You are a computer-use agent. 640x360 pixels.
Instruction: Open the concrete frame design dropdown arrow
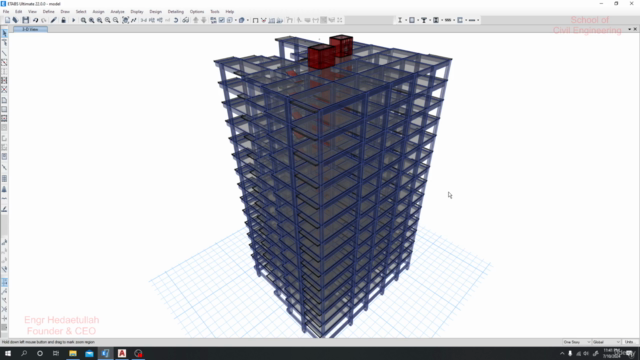418,20
